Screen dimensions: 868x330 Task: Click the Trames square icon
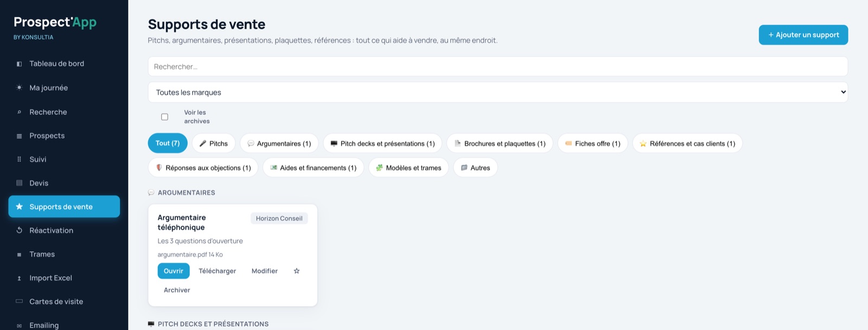[x=19, y=254]
